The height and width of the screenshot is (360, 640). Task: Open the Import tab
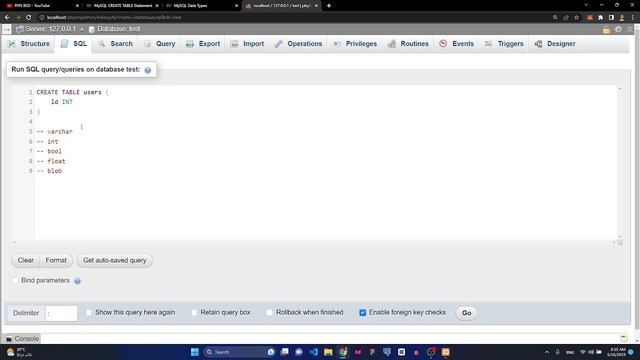click(247, 44)
